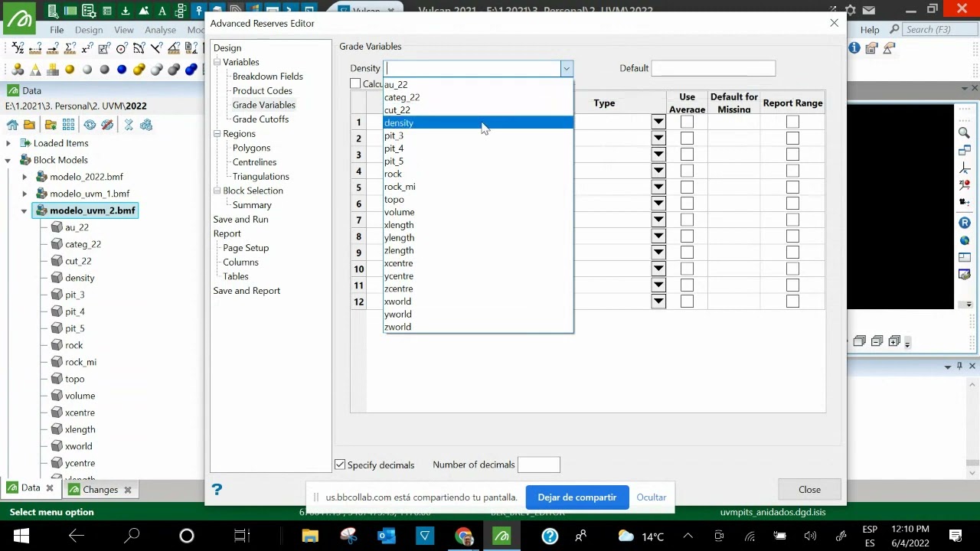
Task: Click the globe icon on right toolbar
Action: [x=965, y=240]
